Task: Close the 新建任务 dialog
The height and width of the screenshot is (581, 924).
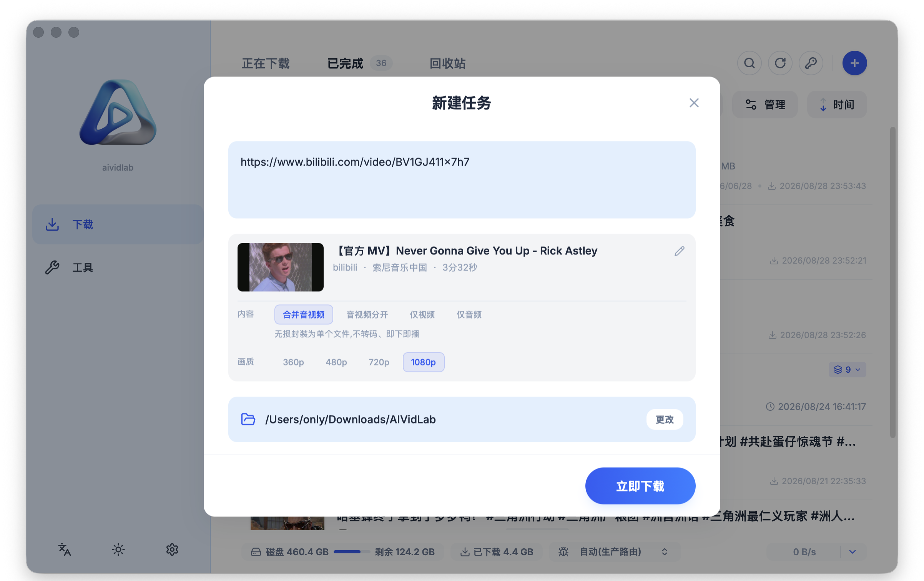Action: [694, 103]
